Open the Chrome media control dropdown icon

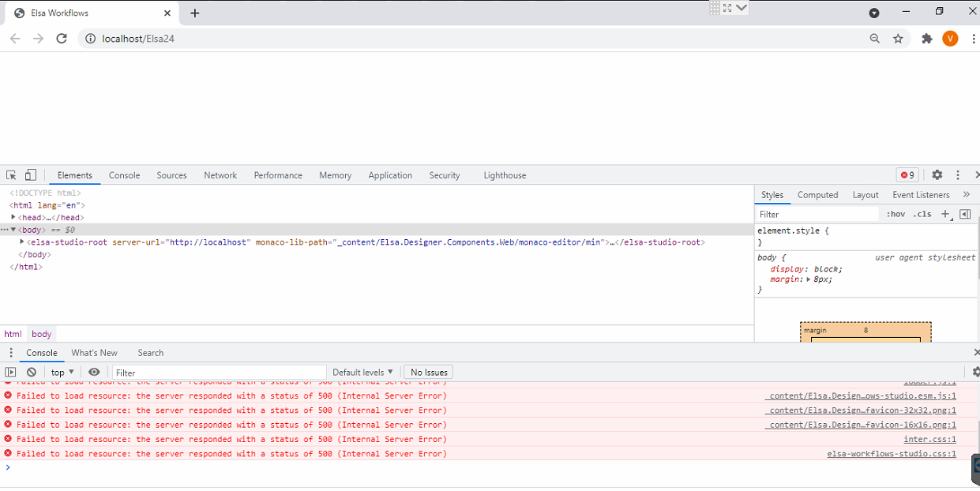tap(874, 13)
